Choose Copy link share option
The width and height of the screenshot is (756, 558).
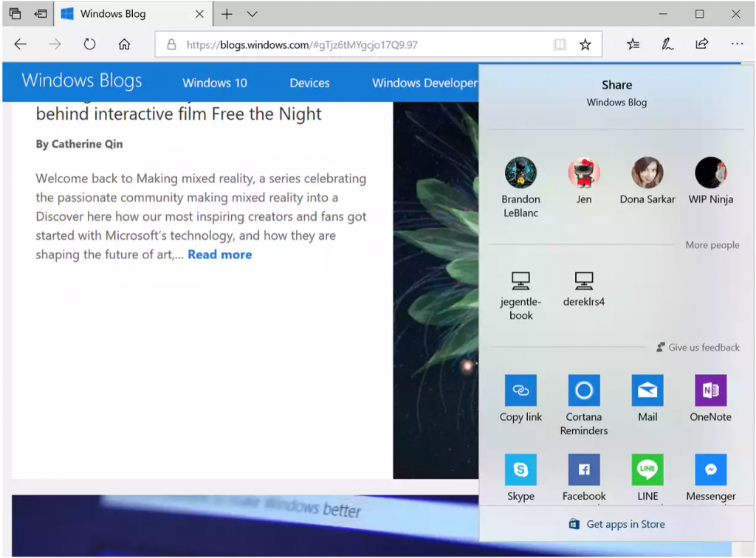[x=520, y=399]
